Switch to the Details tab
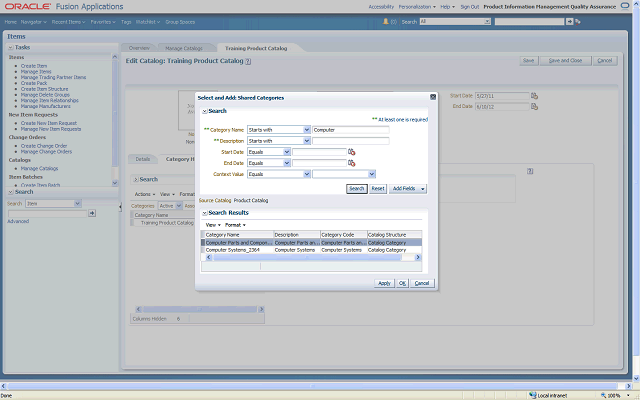The image size is (640, 400). pos(143,159)
